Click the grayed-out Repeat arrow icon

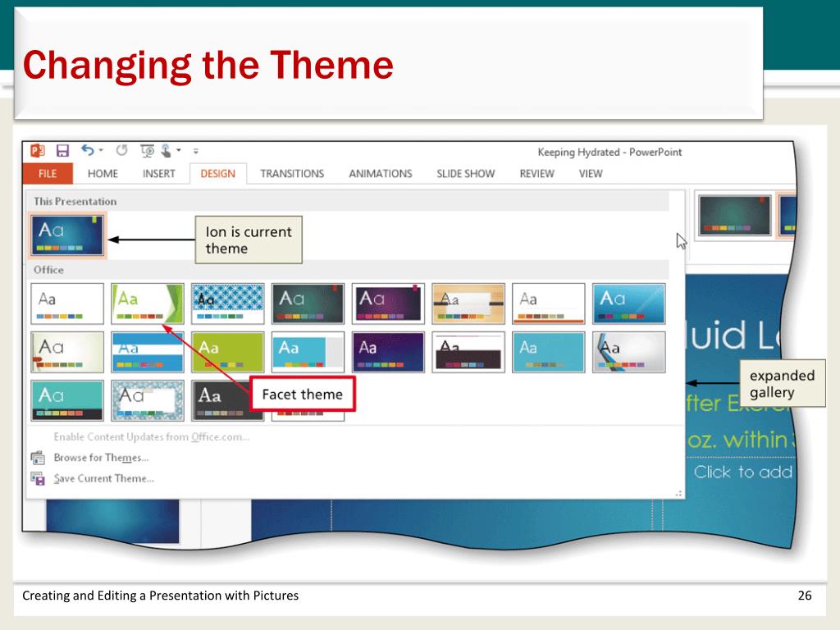click(x=121, y=151)
